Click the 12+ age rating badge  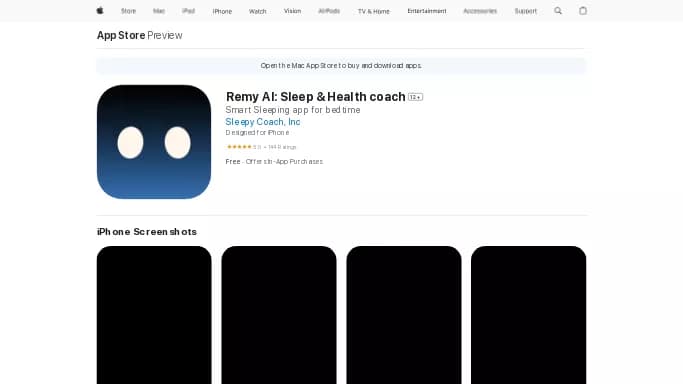pos(416,97)
